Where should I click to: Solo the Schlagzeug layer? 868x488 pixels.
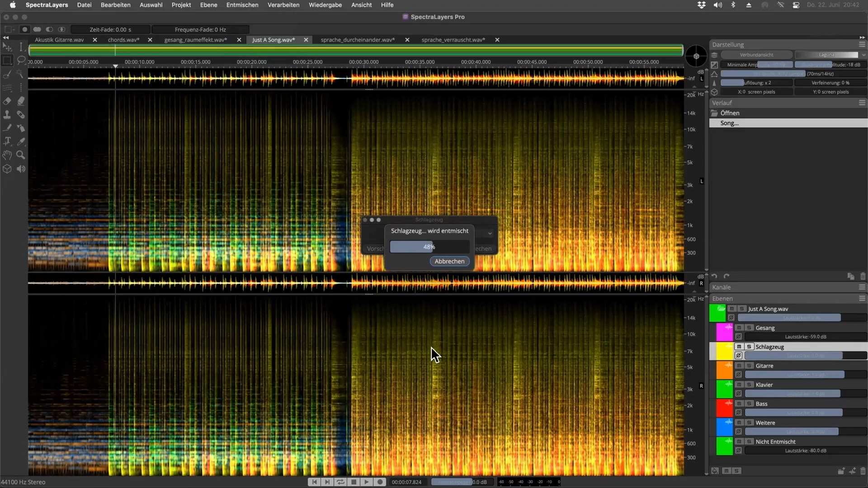pos(749,347)
